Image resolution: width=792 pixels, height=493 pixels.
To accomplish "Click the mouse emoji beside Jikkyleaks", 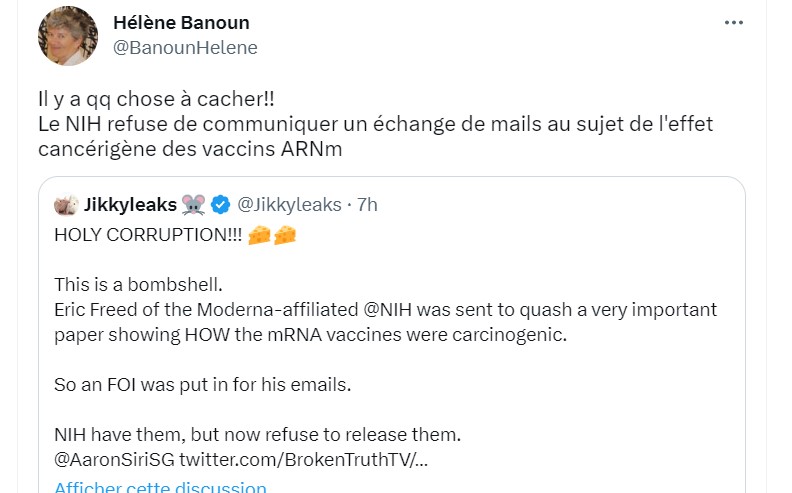I will (x=194, y=205).
